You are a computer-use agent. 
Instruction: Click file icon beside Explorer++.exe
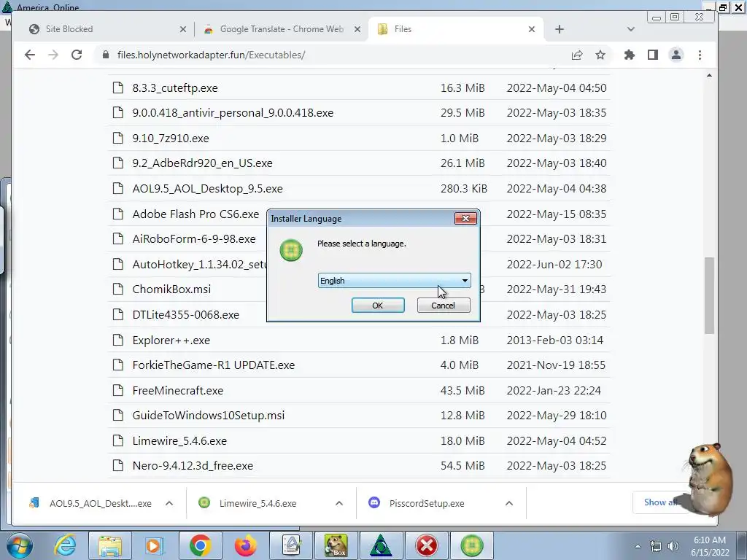pyautogui.click(x=117, y=340)
